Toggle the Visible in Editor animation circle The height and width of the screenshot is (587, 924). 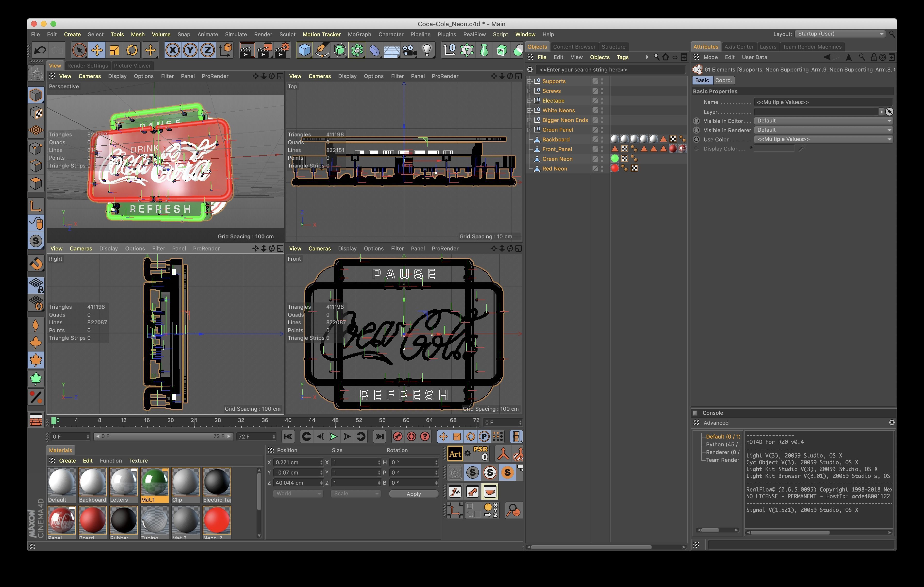point(696,121)
